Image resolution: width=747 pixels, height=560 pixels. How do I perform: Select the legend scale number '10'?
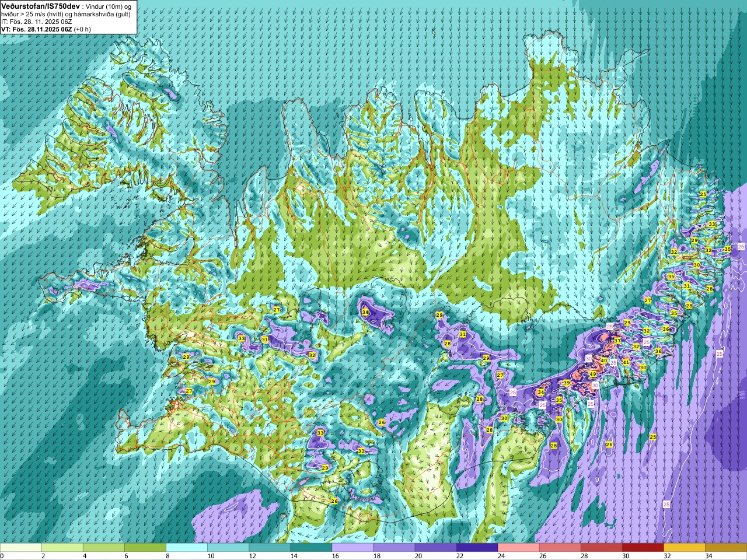pyautogui.click(x=211, y=556)
